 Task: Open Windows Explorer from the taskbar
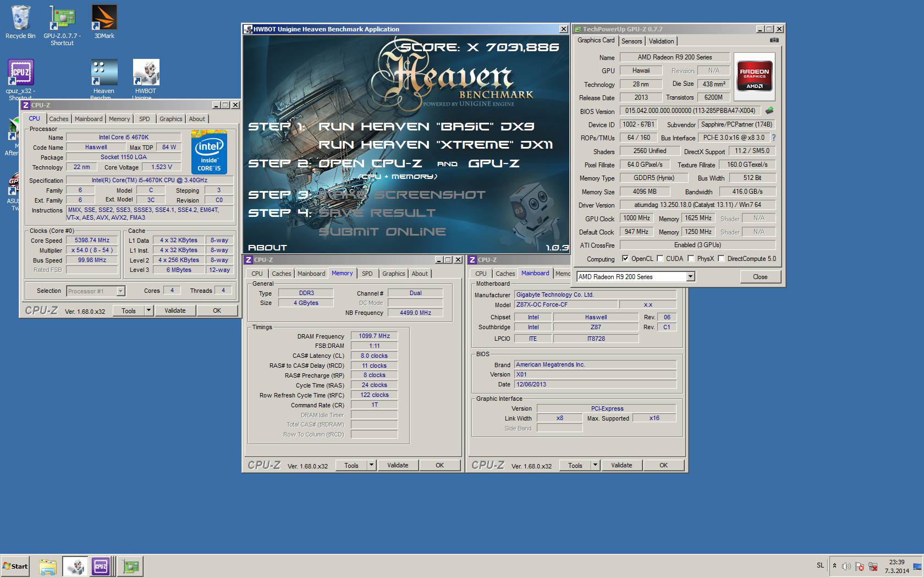[48, 566]
